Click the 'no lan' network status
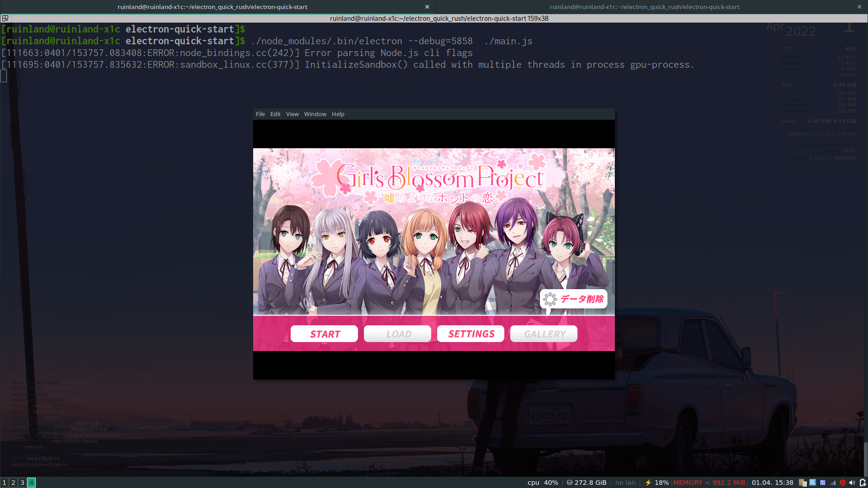This screenshot has height=488, width=868. (x=625, y=483)
